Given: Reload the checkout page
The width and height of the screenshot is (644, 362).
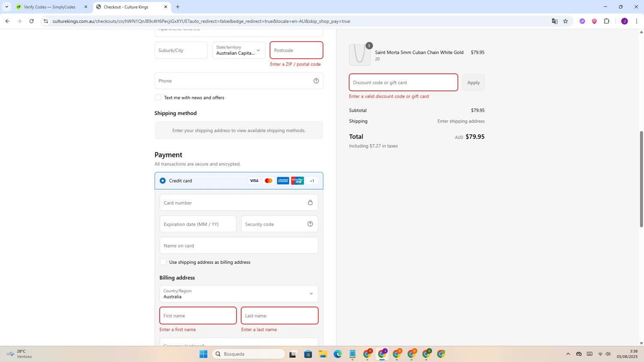Looking at the screenshot, I should click(x=31, y=21).
